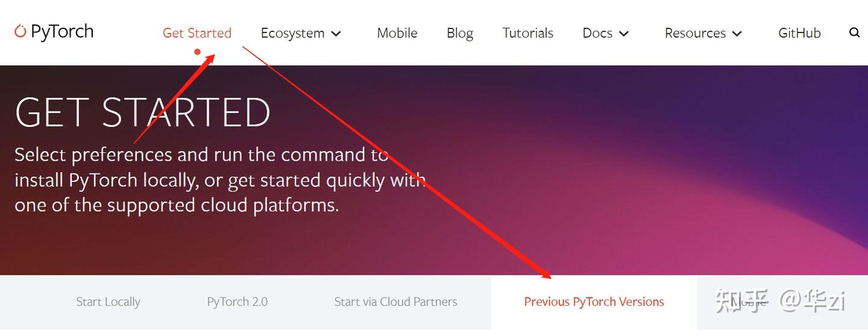The width and height of the screenshot is (868, 336).
Task: Visit the GitHub link
Action: 799,33
